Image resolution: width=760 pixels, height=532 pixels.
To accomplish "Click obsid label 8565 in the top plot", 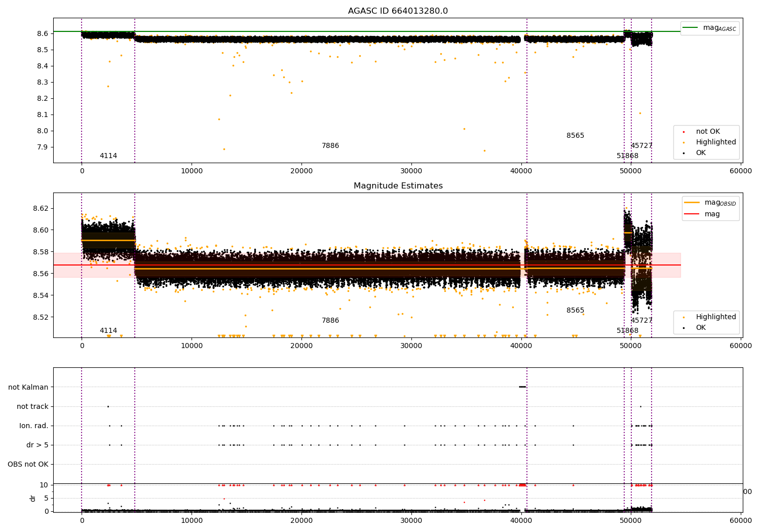I will (x=575, y=135).
